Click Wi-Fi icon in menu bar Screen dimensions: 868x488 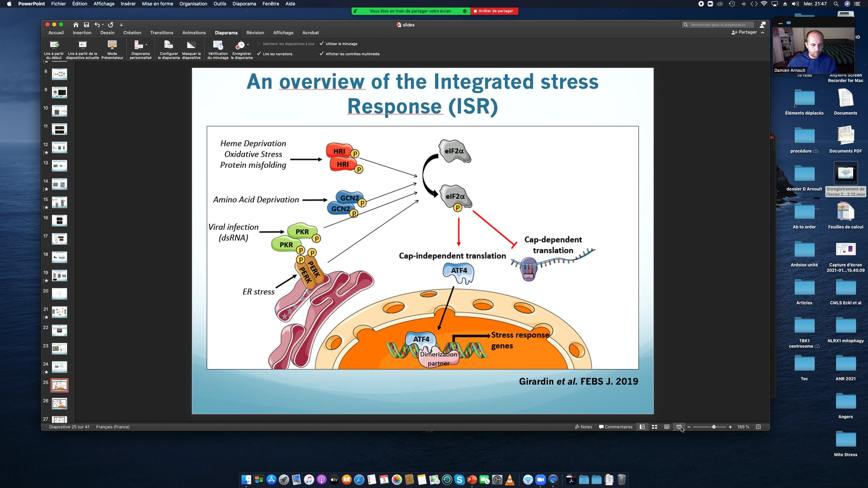(764, 4)
